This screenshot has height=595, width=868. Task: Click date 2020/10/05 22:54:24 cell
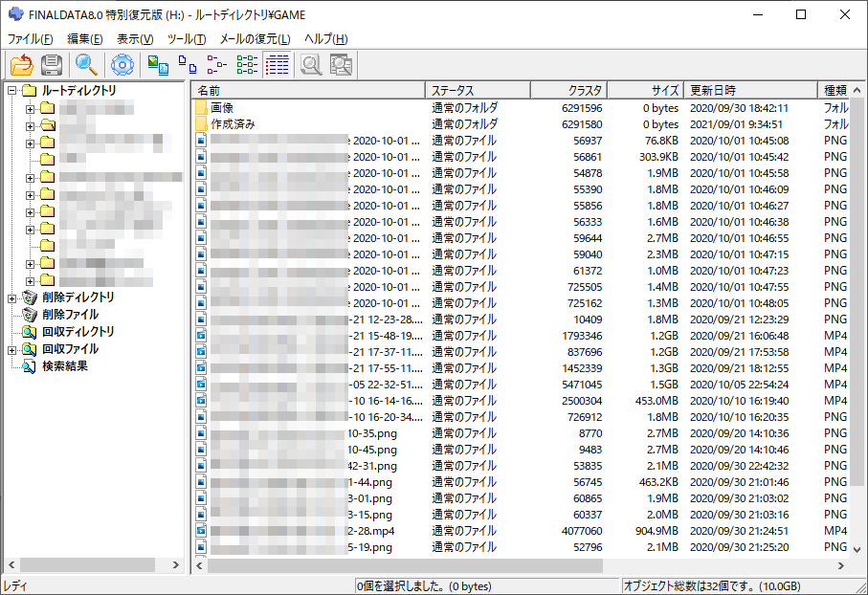(x=739, y=385)
